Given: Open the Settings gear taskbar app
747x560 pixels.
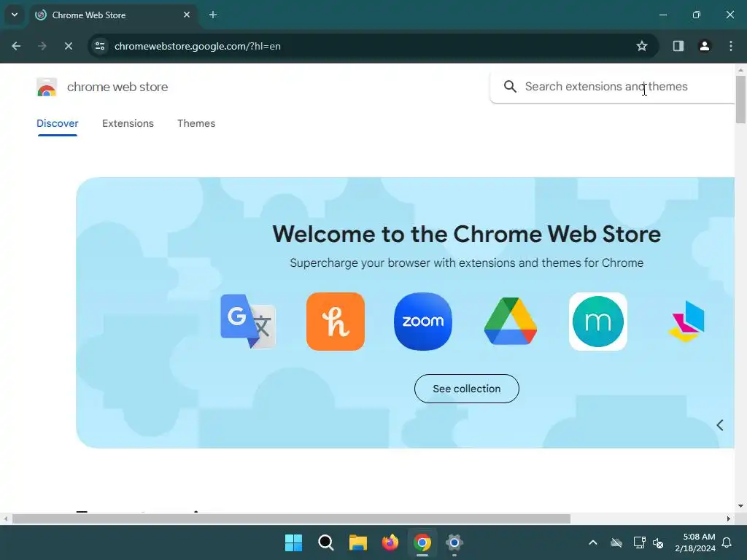Looking at the screenshot, I should click(454, 542).
